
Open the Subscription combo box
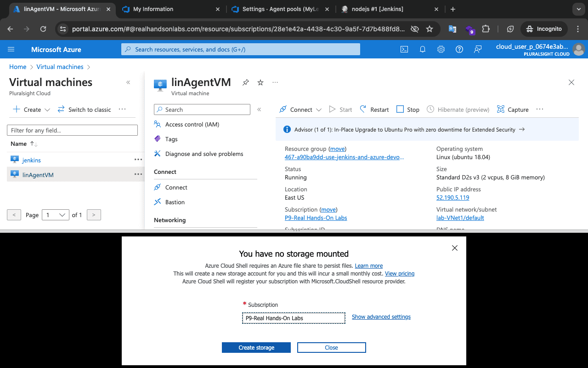tap(294, 318)
